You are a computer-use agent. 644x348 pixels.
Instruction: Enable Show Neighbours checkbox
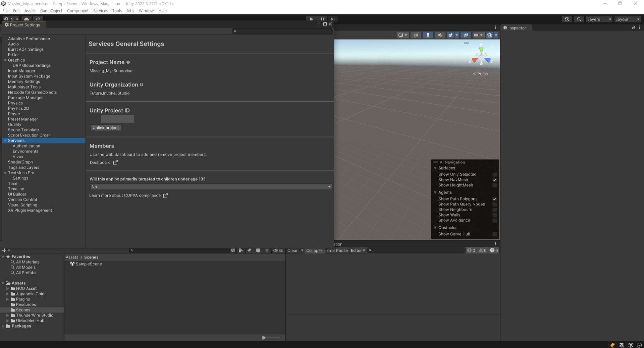click(x=494, y=210)
